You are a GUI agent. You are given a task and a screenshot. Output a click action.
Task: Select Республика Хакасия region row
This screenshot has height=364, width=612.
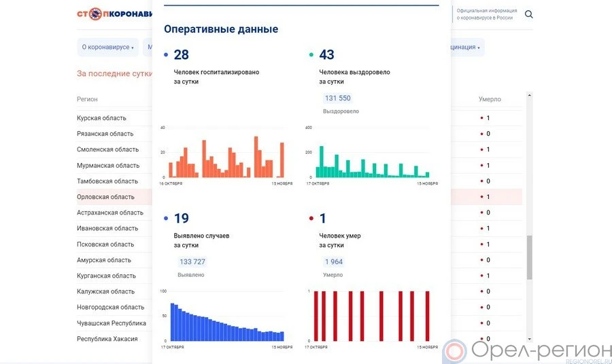(107, 339)
